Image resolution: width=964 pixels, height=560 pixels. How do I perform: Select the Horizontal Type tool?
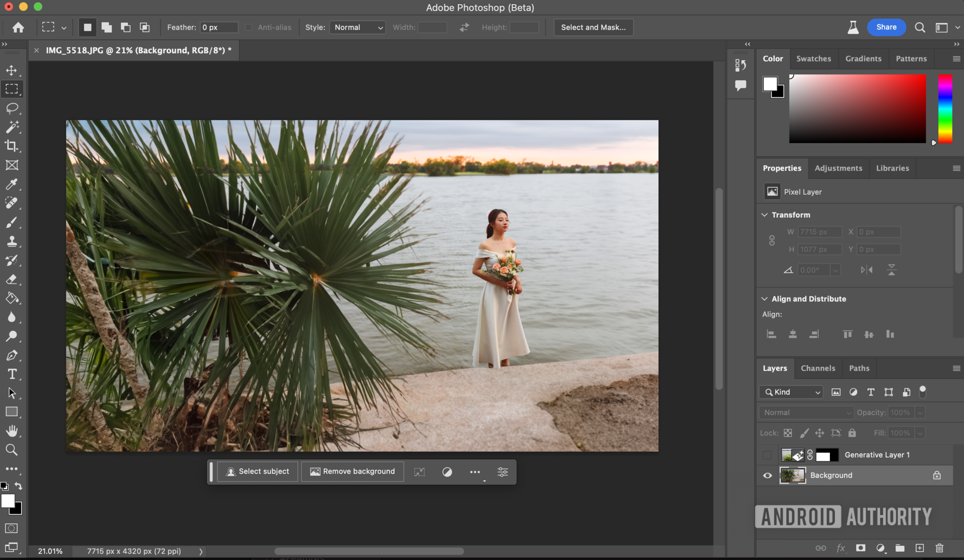click(x=12, y=374)
